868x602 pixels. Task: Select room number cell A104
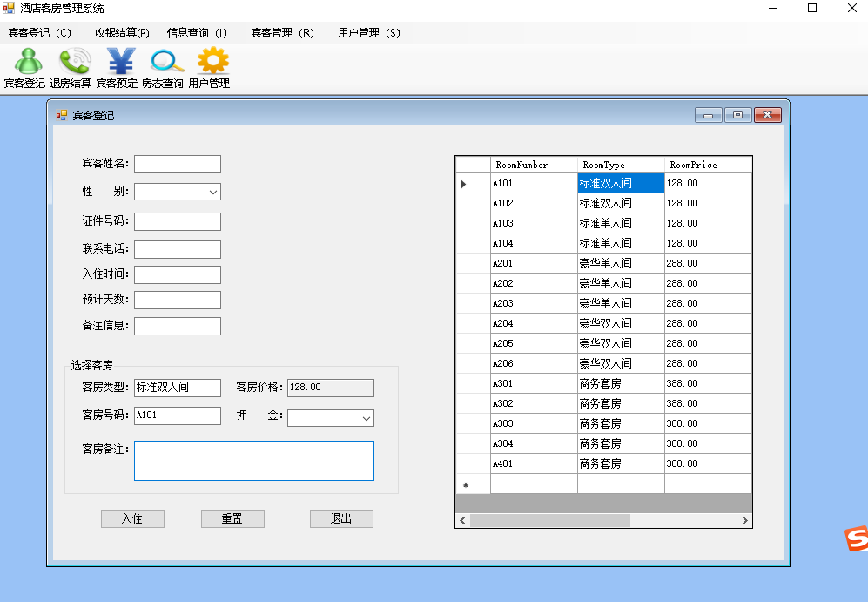click(x=535, y=243)
